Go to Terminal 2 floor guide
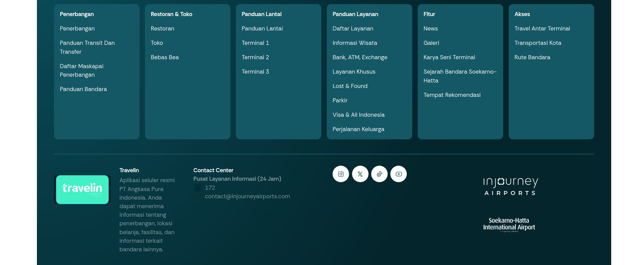This screenshot has width=644, height=265. tap(255, 58)
